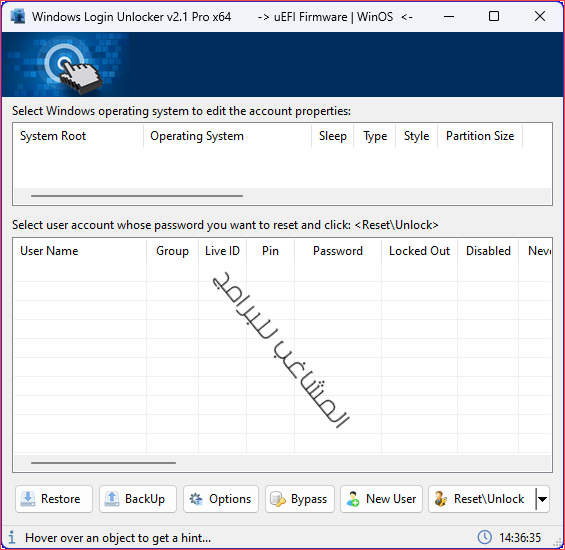Screen dimensions: 565x550
Task: Sort by Operating System column header
Action: (x=227, y=136)
